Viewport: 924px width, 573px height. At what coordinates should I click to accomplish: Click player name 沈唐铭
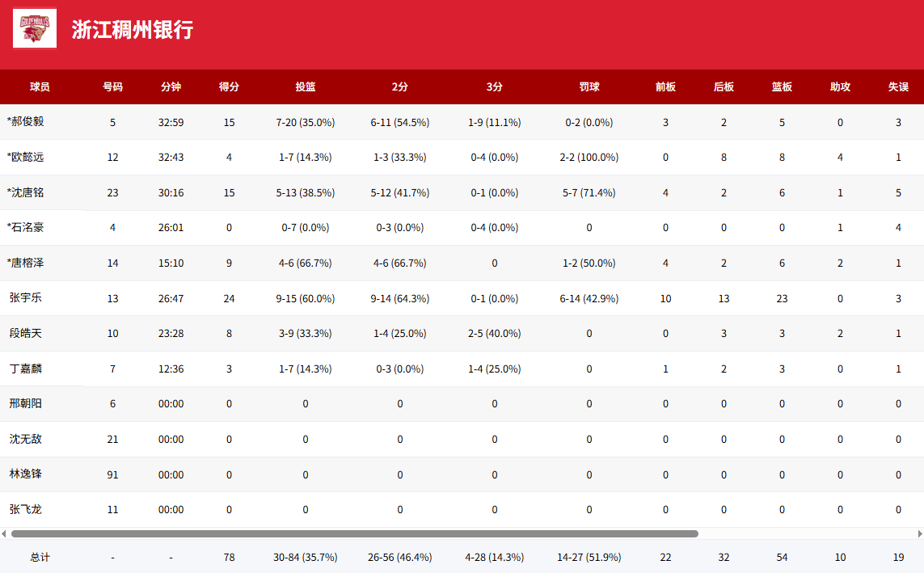(x=26, y=192)
